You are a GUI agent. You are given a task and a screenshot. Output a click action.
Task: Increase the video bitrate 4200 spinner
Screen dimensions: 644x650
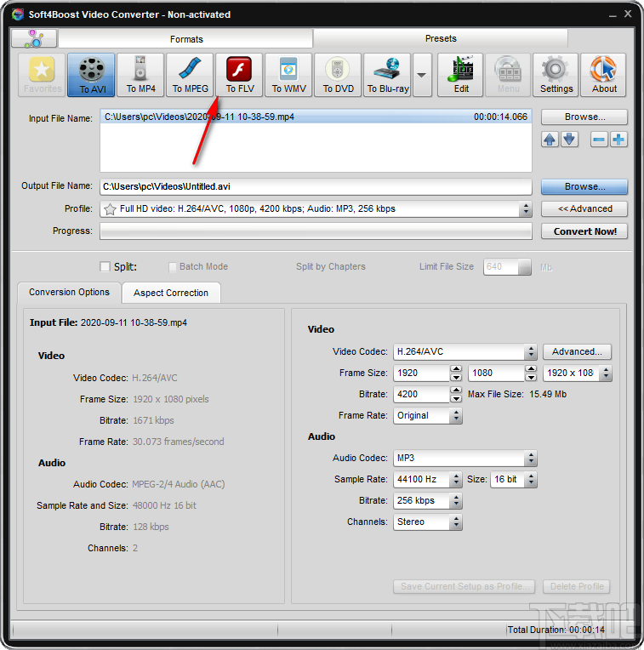click(x=456, y=390)
